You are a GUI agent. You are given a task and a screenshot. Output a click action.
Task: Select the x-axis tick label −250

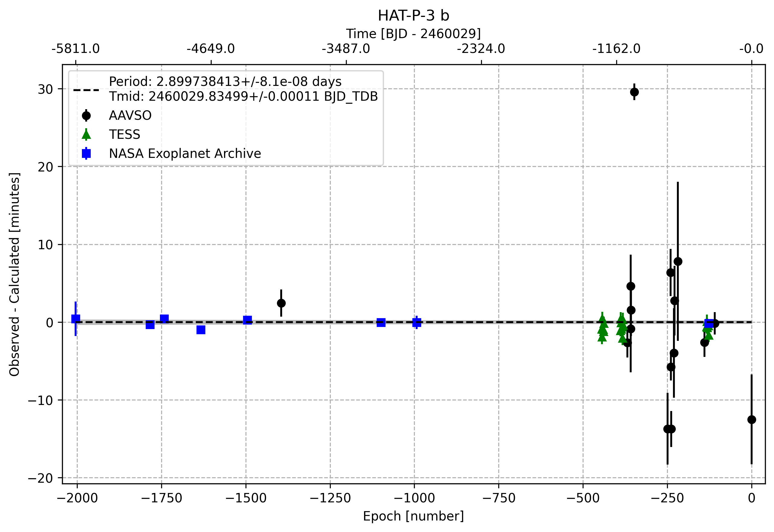(x=667, y=498)
